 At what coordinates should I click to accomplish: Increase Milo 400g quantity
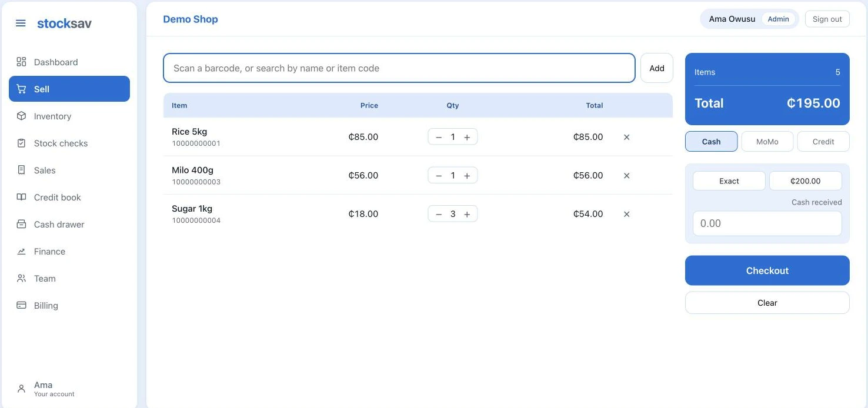(x=467, y=175)
